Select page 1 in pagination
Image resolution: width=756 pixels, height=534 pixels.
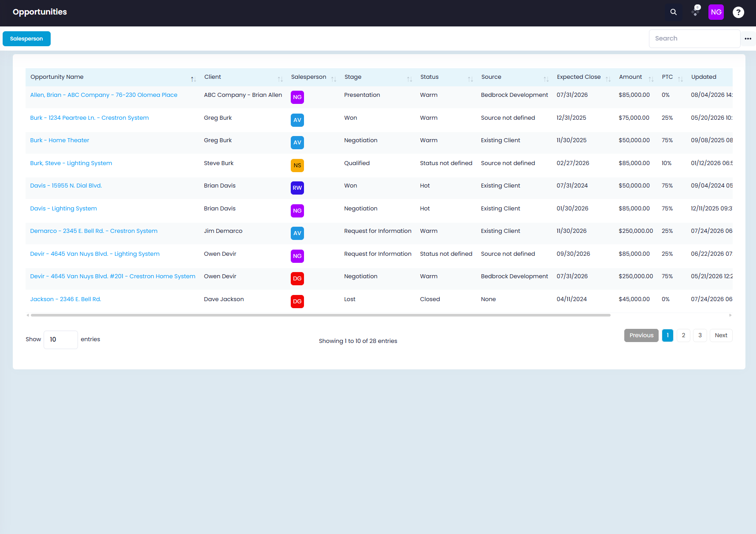tap(667, 335)
